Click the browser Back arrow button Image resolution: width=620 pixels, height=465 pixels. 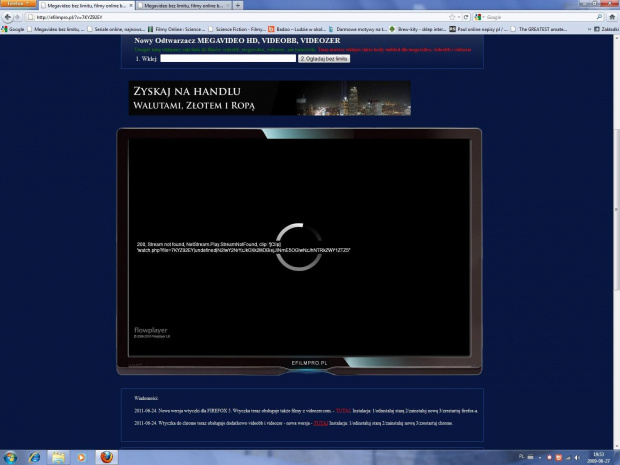[8, 17]
